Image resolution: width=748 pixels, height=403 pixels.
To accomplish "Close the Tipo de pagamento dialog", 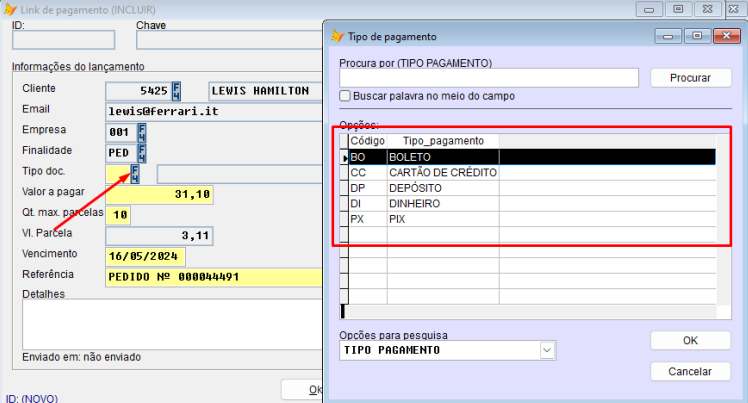I will tap(726, 36).
